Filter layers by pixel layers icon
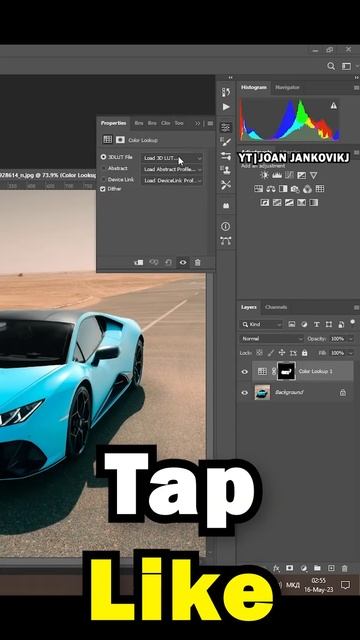Viewport: 360px width, 640px height. click(291, 324)
